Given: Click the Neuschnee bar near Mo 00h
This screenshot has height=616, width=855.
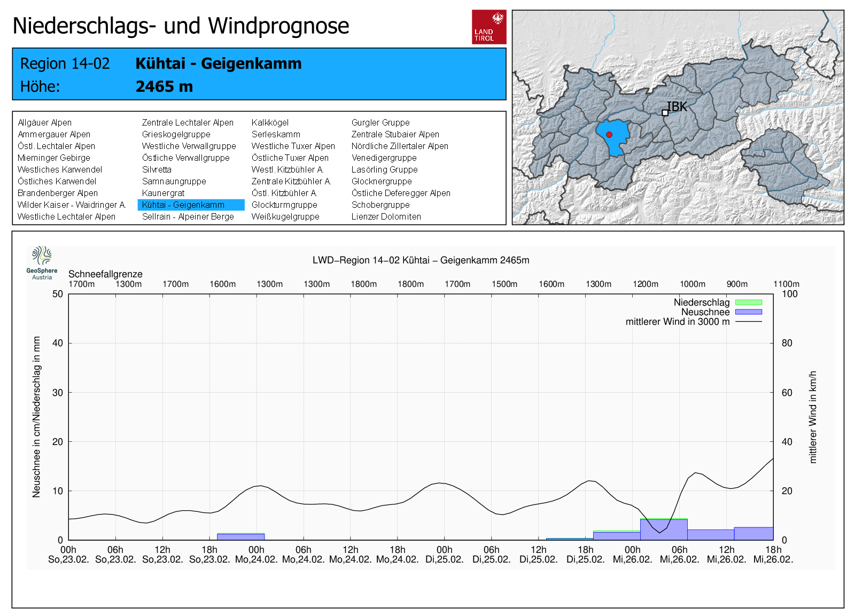Looking at the screenshot, I should point(240,536).
